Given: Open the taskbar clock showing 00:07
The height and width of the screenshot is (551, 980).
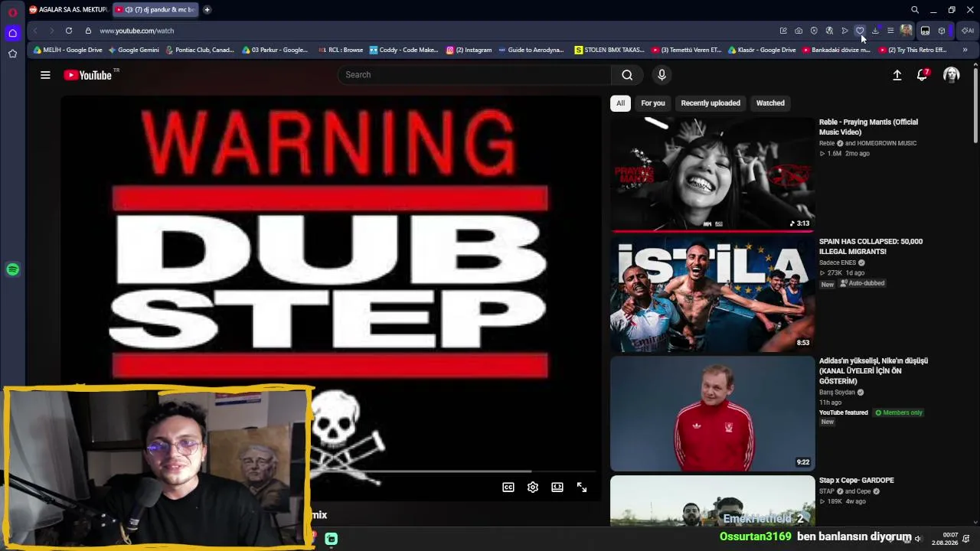Looking at the screenshot, I should point(950,539).
